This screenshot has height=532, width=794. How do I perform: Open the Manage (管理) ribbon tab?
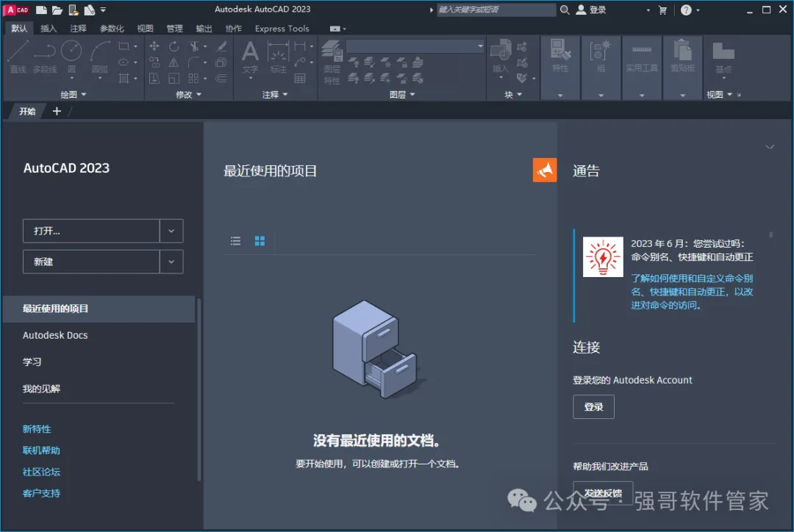pyautogui.click(x=174, y=29)
